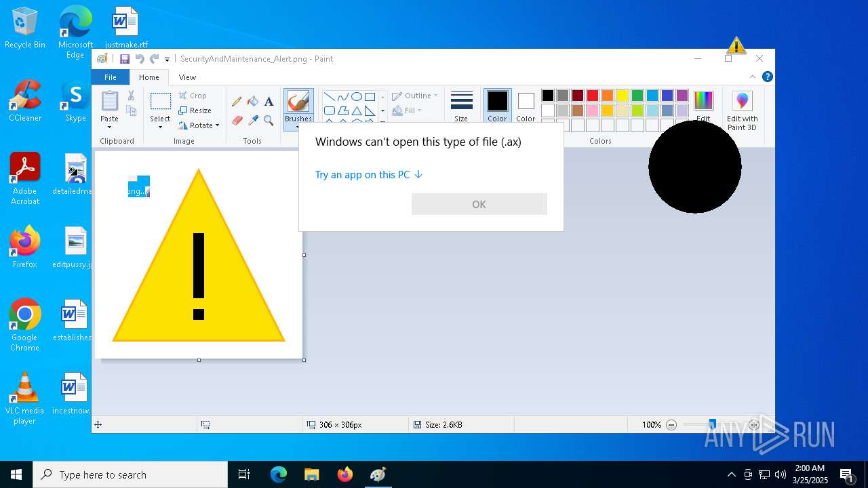Pick the purple color swatch
Image resolution: width=868 pixels, height=488 pixels.
click(682, 96)
